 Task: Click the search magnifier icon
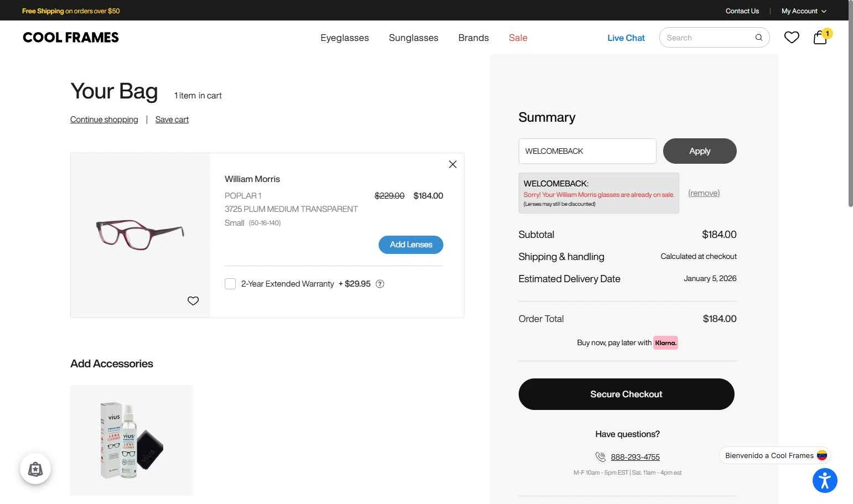(x=759, y=38)
